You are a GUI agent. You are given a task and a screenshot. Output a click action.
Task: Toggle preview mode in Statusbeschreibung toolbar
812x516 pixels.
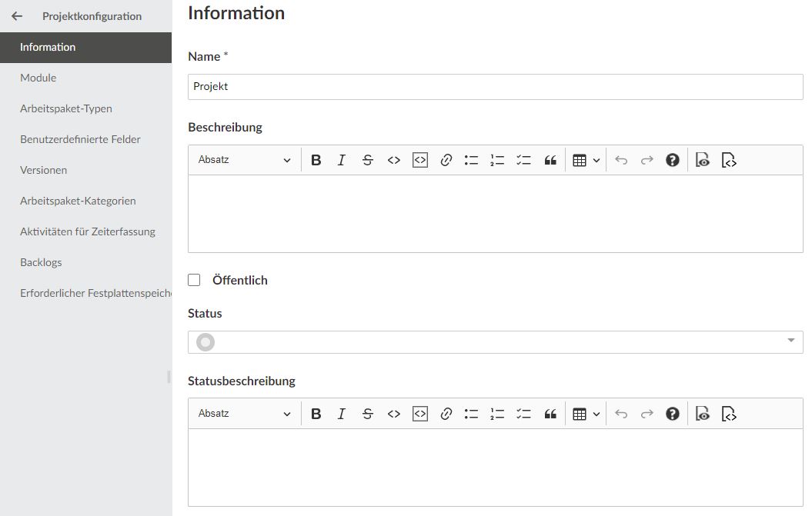[x=702, y=414]
